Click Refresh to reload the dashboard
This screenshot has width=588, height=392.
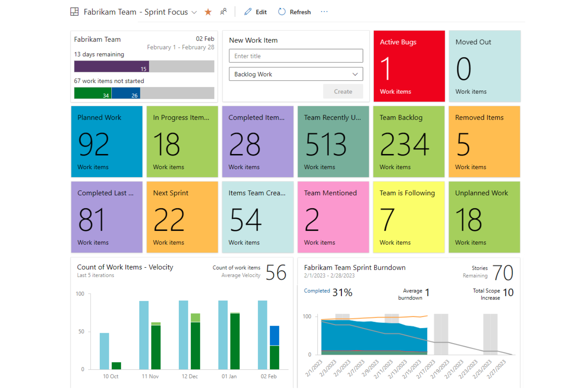coord(300,12)
